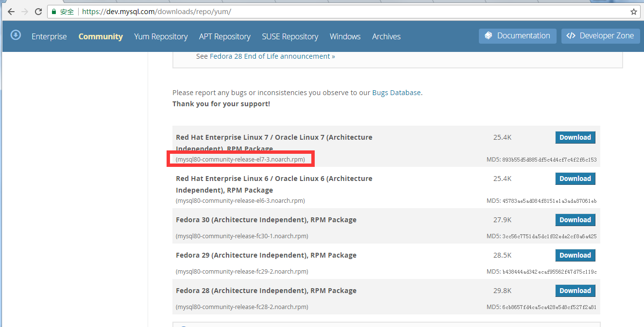Click the 27.9K file size value

[502, 220]
